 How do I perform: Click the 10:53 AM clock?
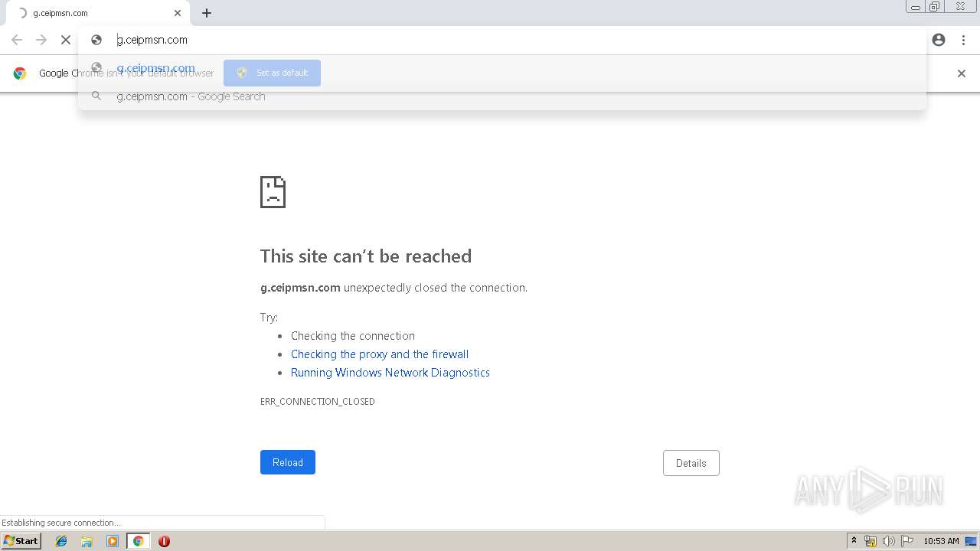[x=941, y=541]
